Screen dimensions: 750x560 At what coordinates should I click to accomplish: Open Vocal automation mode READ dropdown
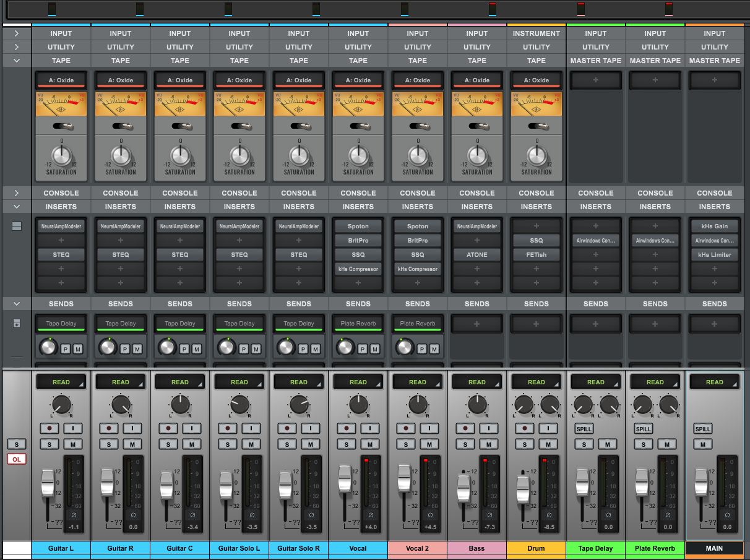[358, 382]
